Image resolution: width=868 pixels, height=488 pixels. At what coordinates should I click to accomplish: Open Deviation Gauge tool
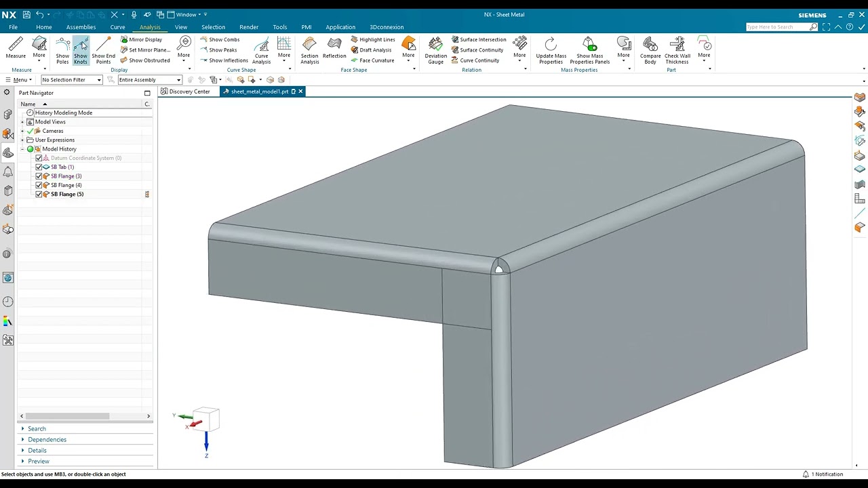pyautogui.click(x=435, y=51)
